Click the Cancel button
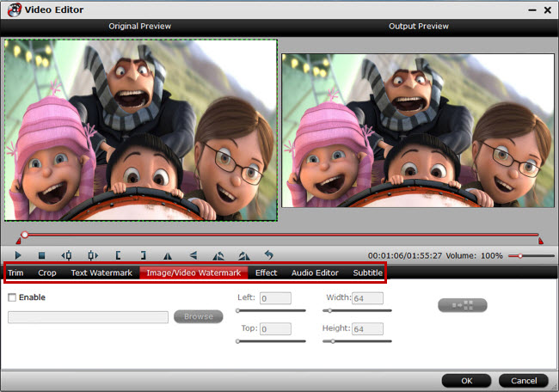The width and height of the screenshot is (559, 392). tap(524, 381)
